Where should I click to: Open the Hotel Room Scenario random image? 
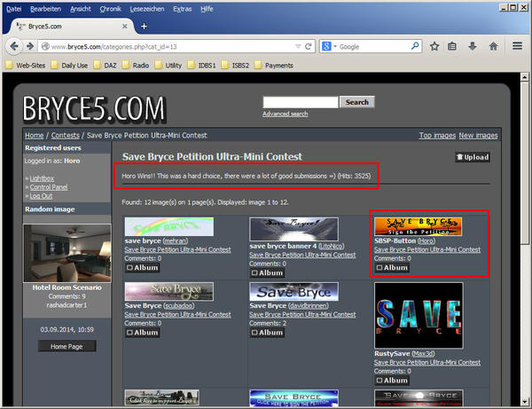[67, 253]
